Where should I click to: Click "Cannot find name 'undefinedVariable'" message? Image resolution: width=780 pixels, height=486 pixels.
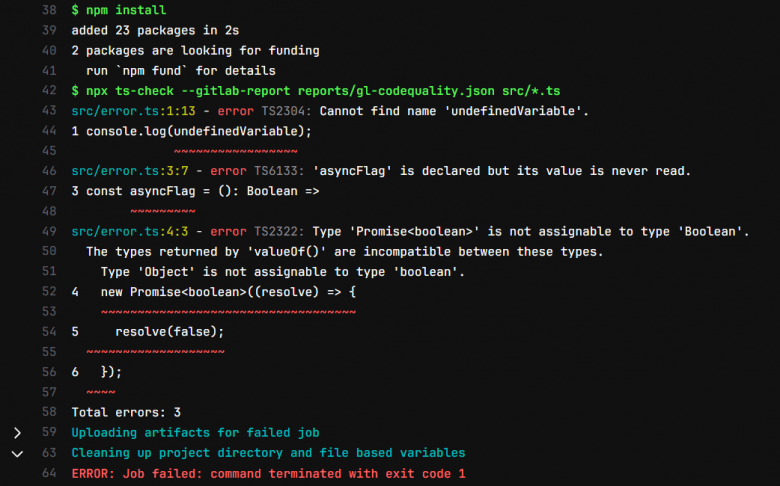pyautogui.click(x=454, y=111)
